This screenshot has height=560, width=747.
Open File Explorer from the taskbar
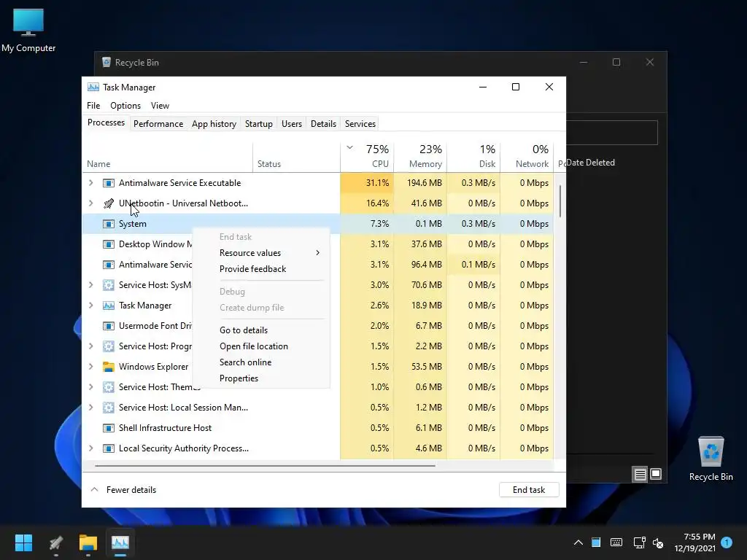point(88,542)
